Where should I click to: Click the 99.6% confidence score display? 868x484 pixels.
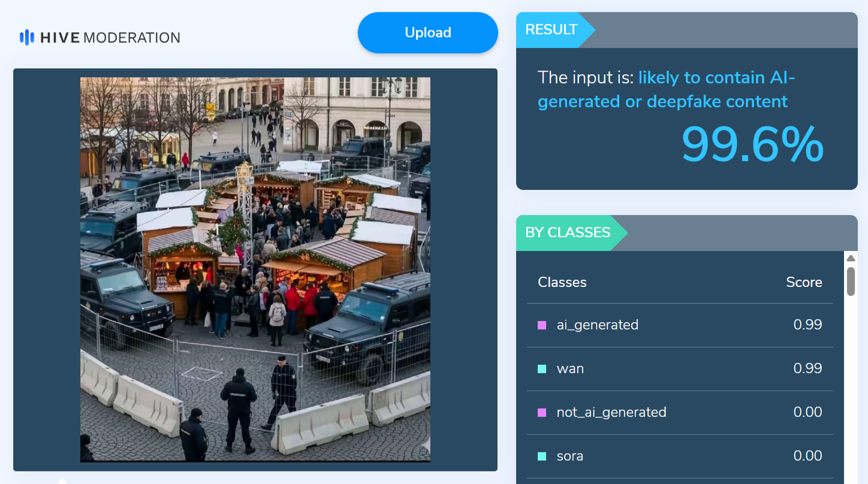click(x=752, y=144)
